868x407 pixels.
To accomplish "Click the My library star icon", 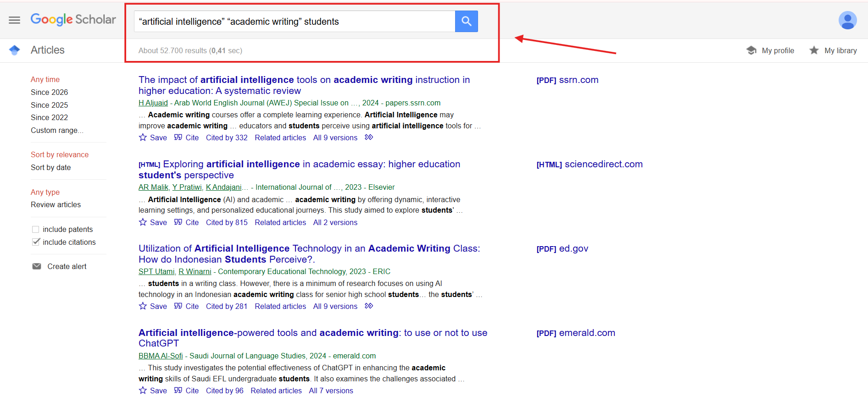I will coord(814,50).
